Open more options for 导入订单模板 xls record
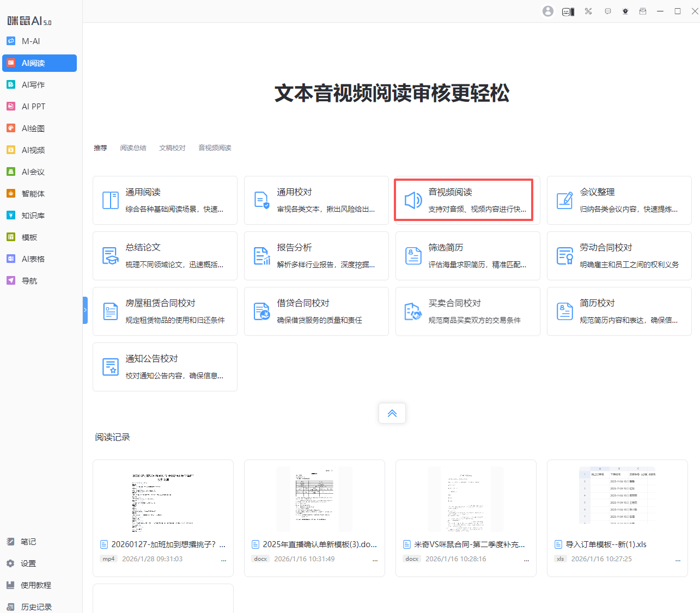This screenshot has height=613, width=700. [678, 559]
